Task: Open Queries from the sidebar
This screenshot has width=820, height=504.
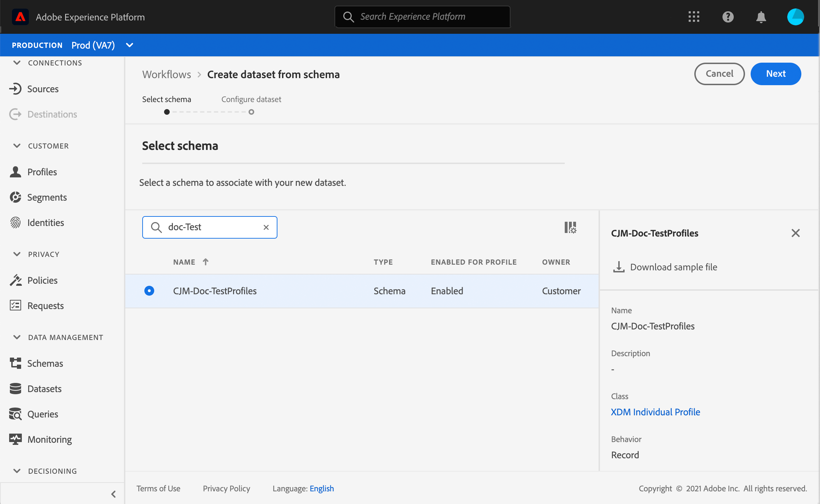Action: (x=43, y=414)
